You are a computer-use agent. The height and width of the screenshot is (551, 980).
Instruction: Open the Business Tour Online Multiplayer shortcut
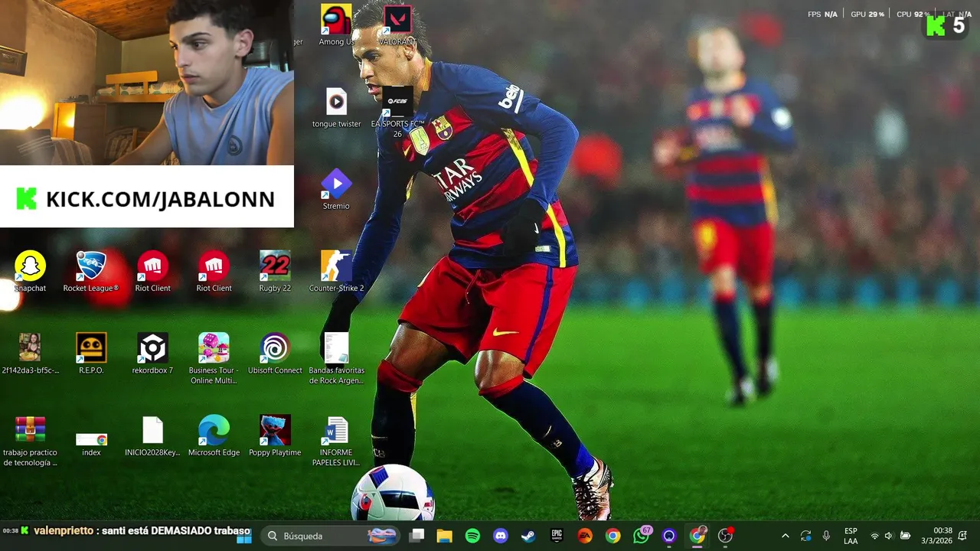coord(214,358)
